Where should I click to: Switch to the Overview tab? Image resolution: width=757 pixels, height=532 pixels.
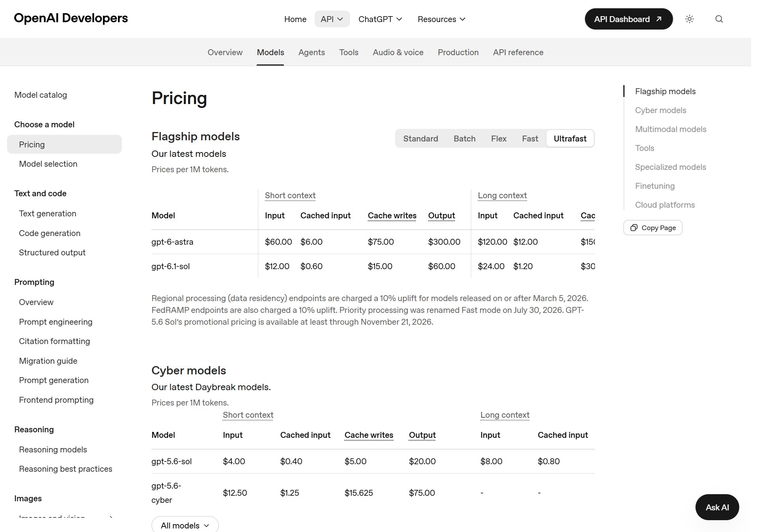pyautogui.click(x=225, y=52)
